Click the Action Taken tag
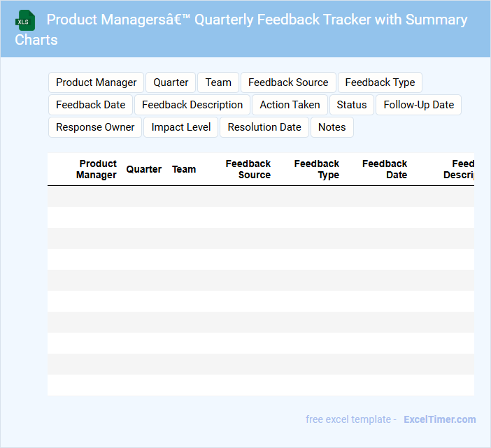 [x=290, y=105]
